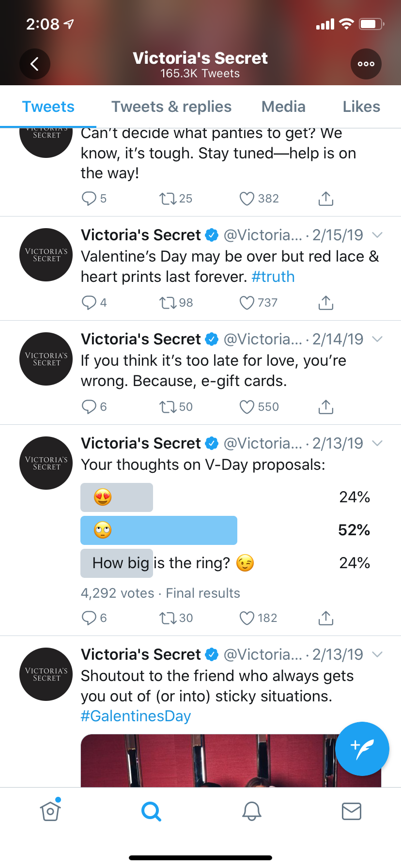Screen dimensions: 401x868
Task: Open the three-dot more options menu
Action: [x=366, y=64]
